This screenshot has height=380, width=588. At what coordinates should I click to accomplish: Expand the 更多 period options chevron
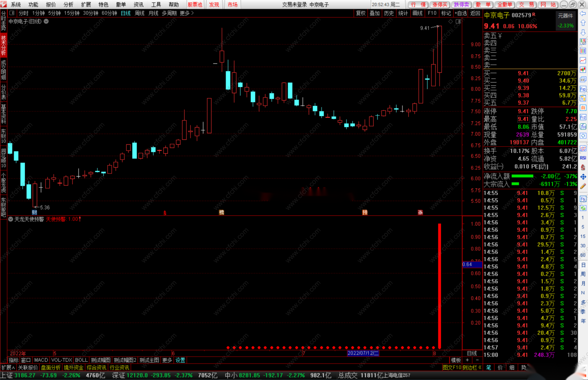(x=193, y=13)
